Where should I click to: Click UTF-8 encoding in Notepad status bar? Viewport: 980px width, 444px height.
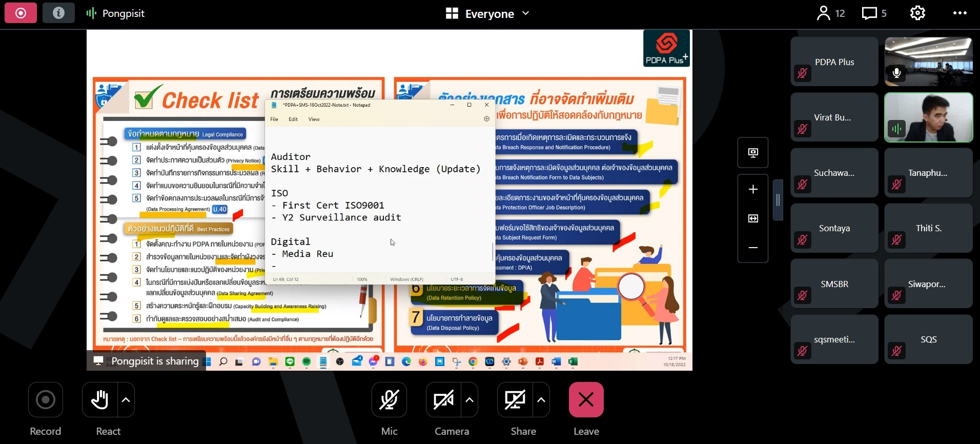[x=457, y=279]
